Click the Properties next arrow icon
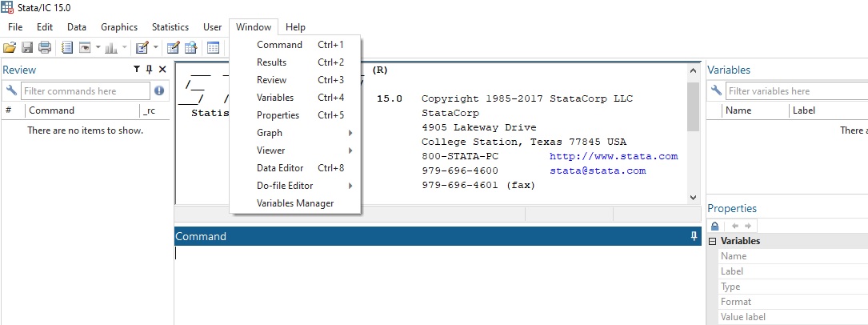This screenshot has height=325, width=868. [x=748, y=226]
